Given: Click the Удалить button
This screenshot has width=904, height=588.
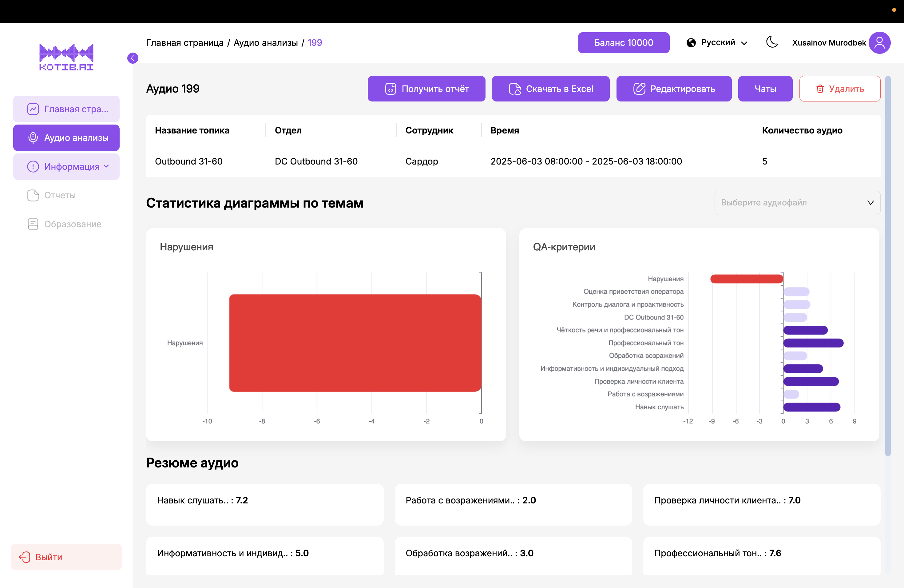Looking at the screenshot, I should click(839, 89).
